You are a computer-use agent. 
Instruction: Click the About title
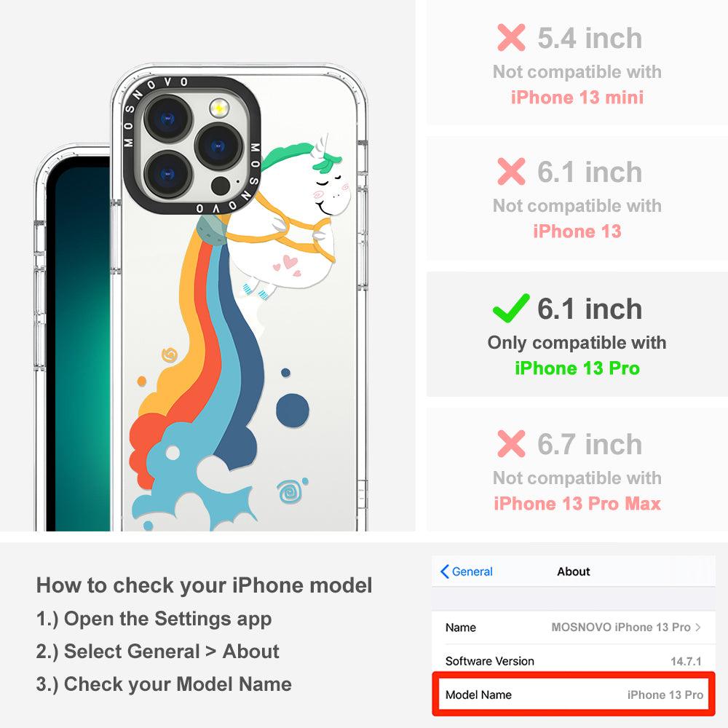pyautogui.click(x=574, y=571)
